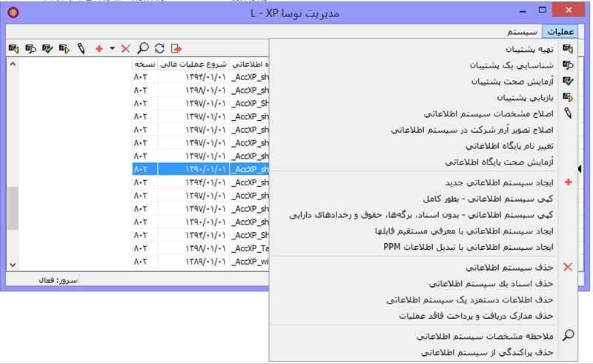Click the exit door toolbar icon
This screenshot has width=593, height=364.
click(176, 48)
